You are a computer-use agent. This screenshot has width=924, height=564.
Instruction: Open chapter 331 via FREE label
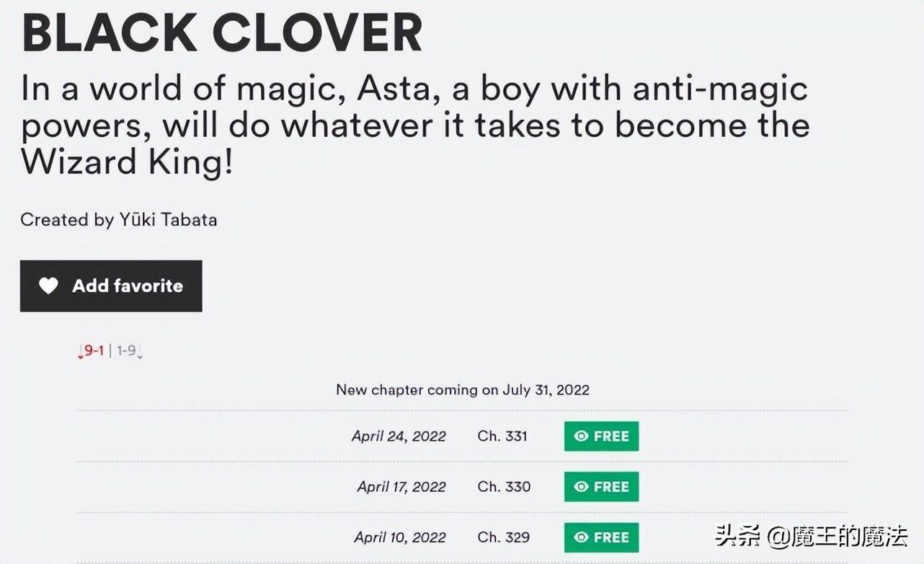click(x=611, y=436)
